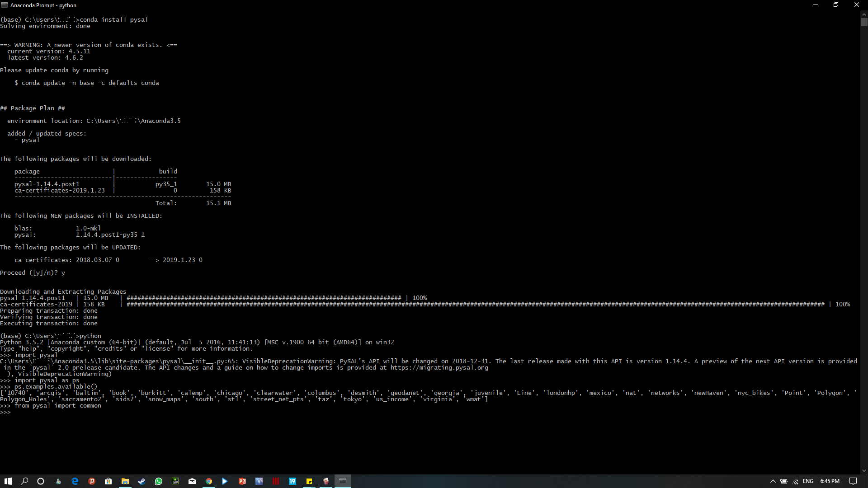This screenshot has height=488, width=868.
Task: Select the active Anaconda Prompt taskbar window
Action: click(x=343, y=481)
